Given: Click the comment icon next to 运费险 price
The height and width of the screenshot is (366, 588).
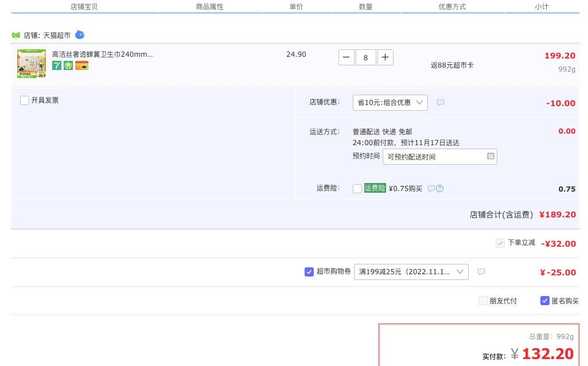Looking at the screenshot, I should pyautogui.click(x=431, y=189).
